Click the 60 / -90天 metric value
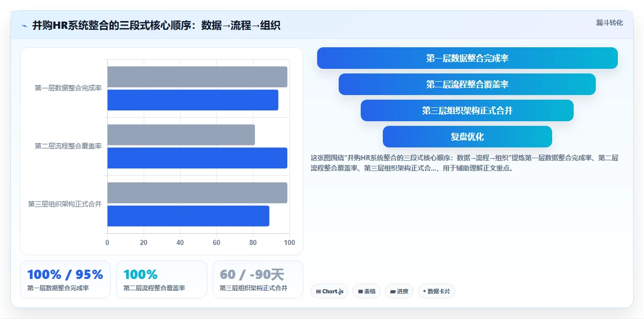644x319 pixels. (x=251, y=274)
